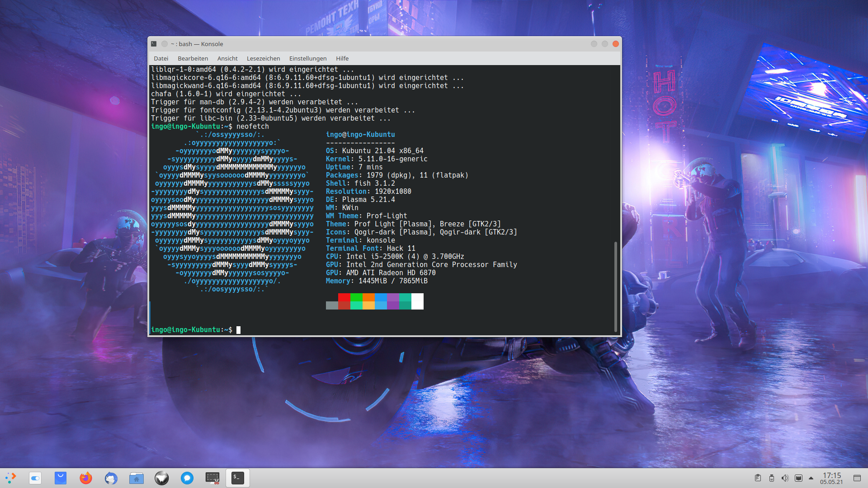
Task: Launch Firefox from the taskbar
Action: [x=86, y=478]
